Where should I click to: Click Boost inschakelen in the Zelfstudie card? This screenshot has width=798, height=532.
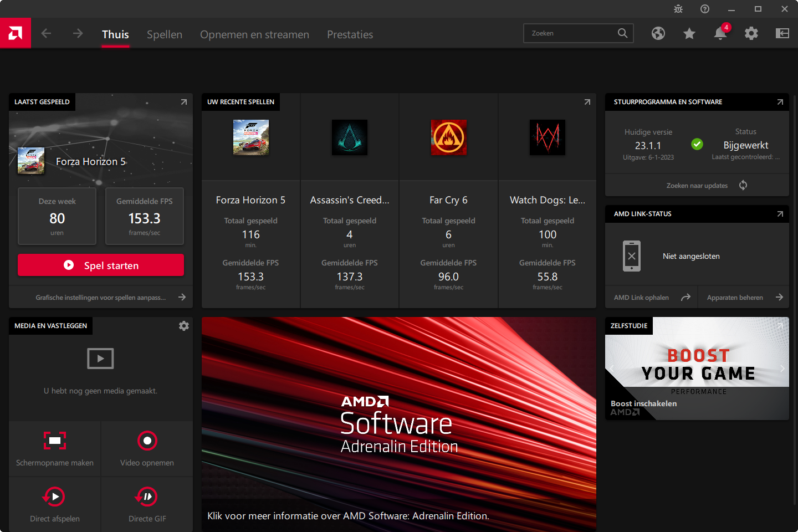643,403
